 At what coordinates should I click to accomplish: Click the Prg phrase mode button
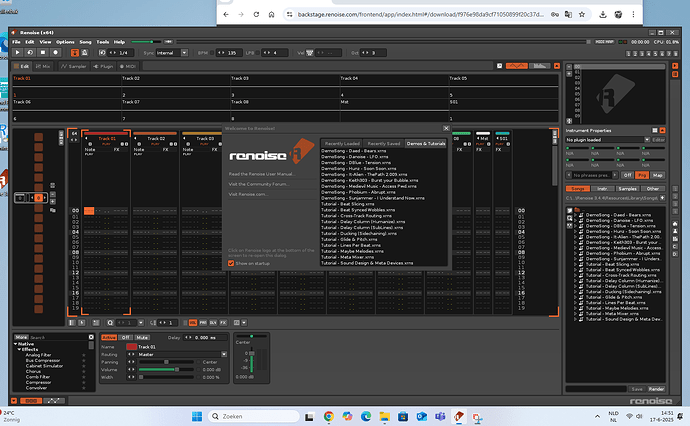coord(642,175)
